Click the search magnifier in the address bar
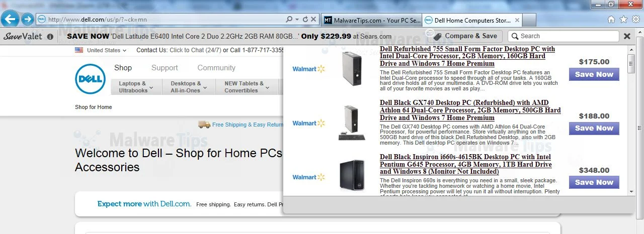 click(289, 20)
